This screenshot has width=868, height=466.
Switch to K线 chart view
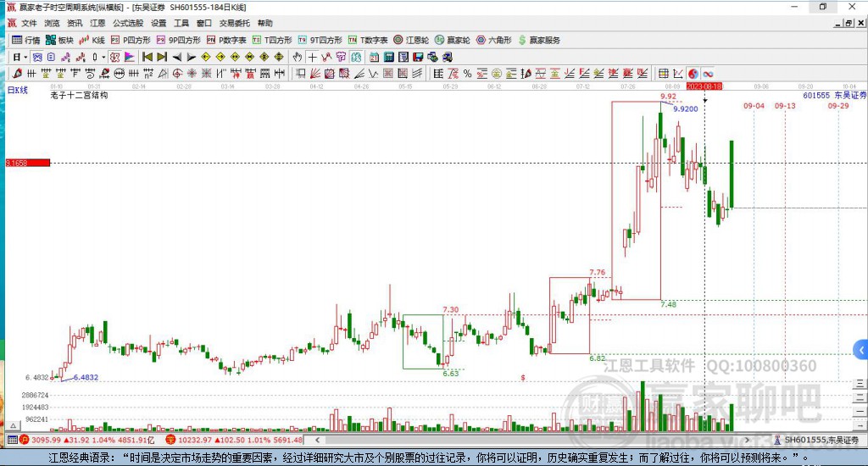[x=92, y=40]
